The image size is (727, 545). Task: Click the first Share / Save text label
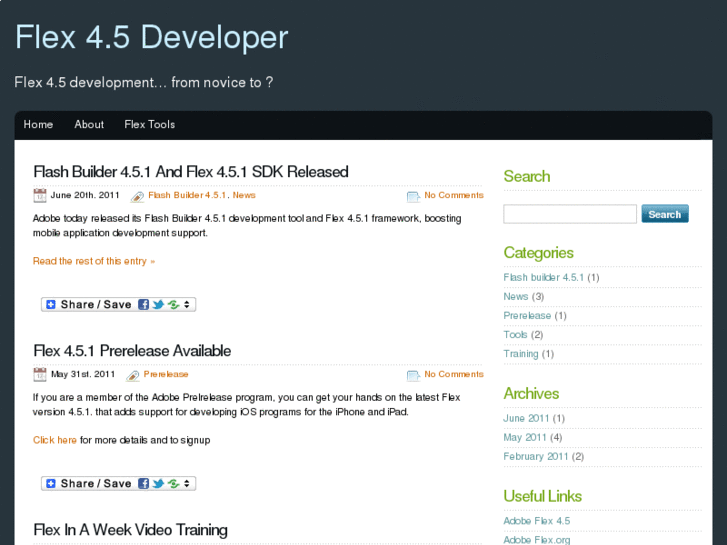click(96, 304)
